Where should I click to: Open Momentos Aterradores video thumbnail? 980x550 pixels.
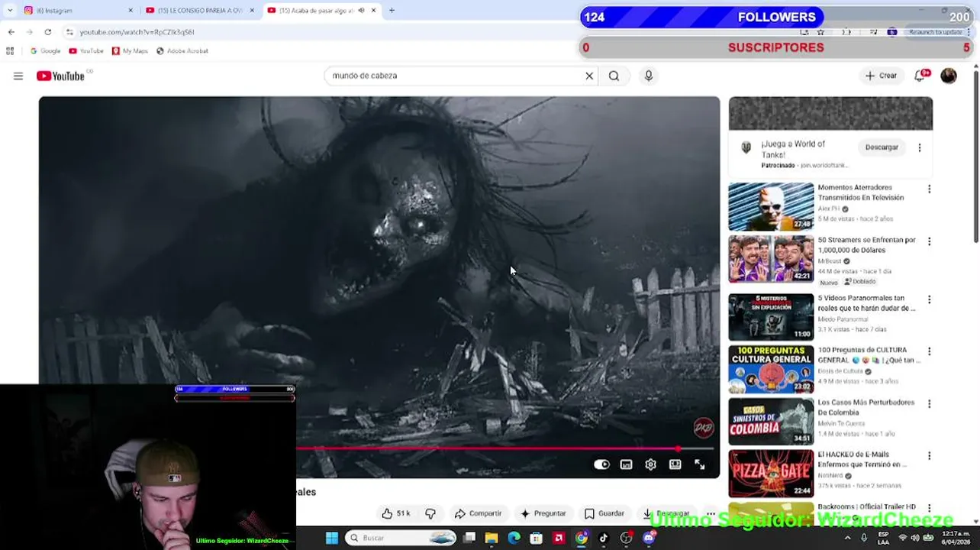coord(771,206)
